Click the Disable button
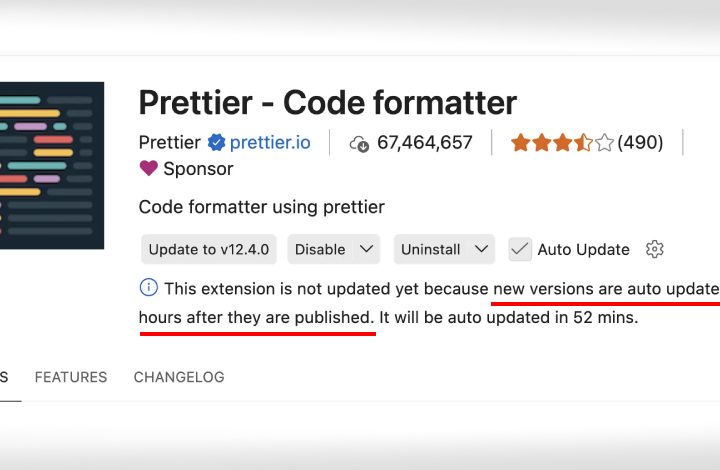This screenshot has width=720, height=470. coord(320,249)
